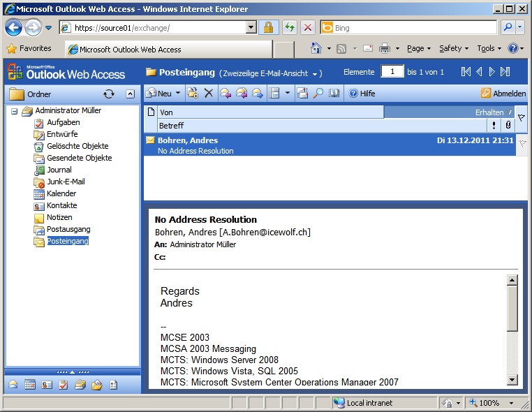Viewport: 532px width, 412px height.
Task: Click the flag status column header
Action: tap(521, 119)
